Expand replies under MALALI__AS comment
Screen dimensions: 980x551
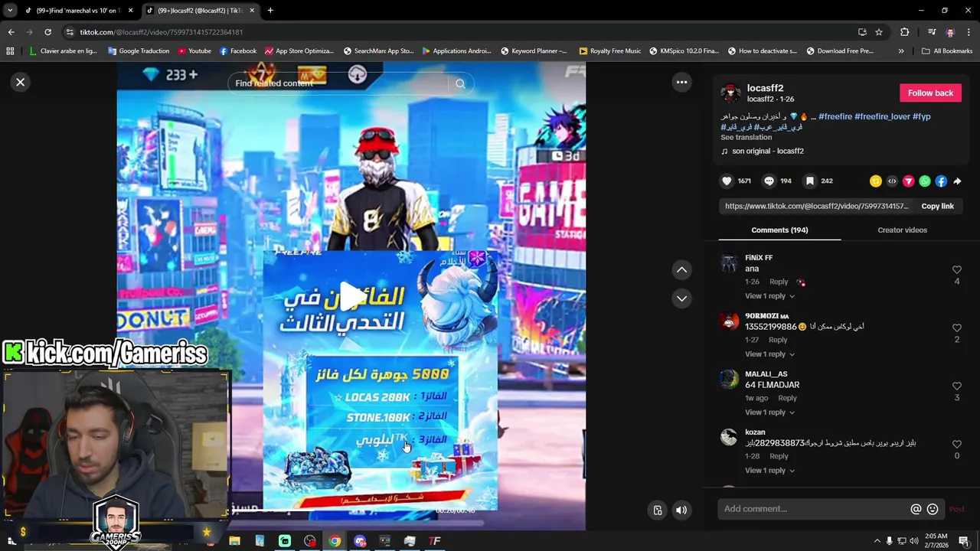[x=769, y=412]
